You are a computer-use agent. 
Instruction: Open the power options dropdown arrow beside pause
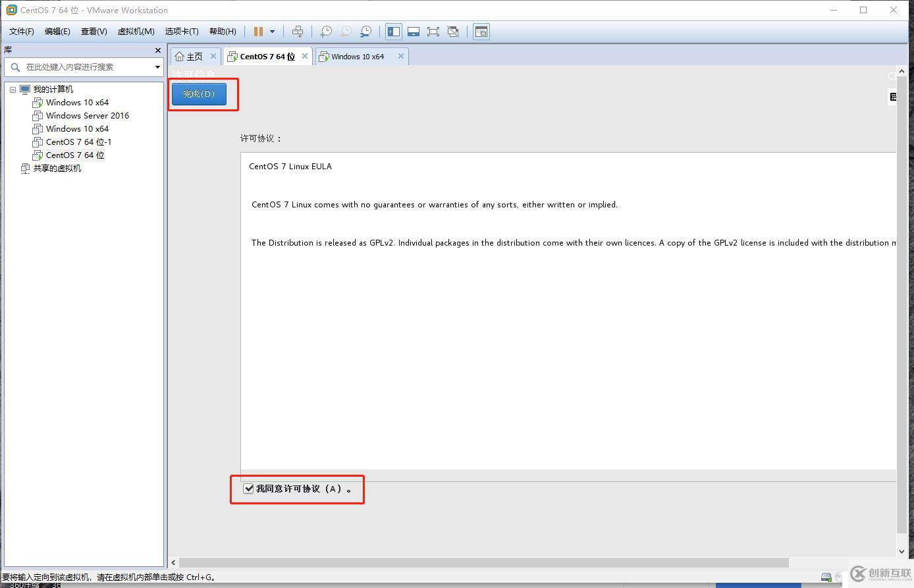[x=272, y=32]
